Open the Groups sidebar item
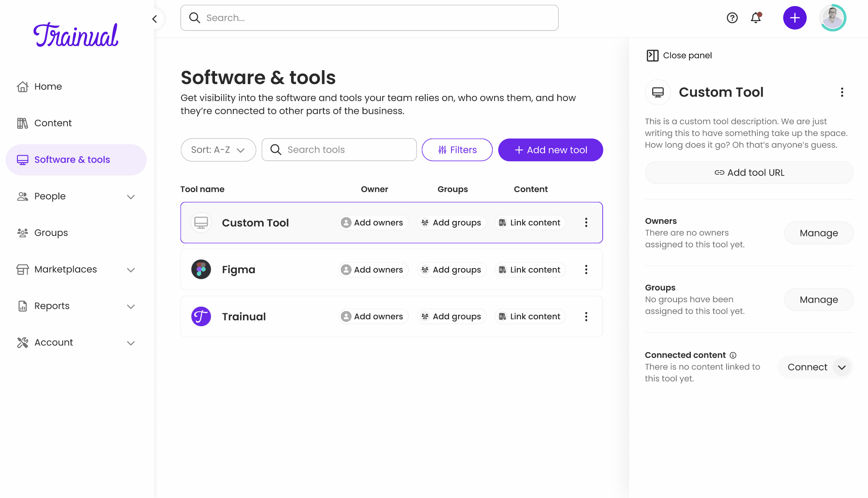This screenshot has height=498, width=868. pyautogui.click(x=51, y=233)
